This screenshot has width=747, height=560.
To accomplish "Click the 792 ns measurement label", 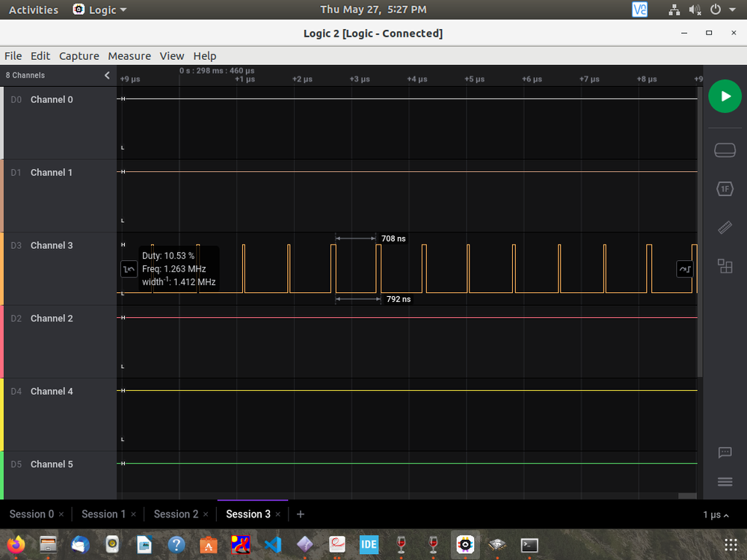I will pos(399,299).
